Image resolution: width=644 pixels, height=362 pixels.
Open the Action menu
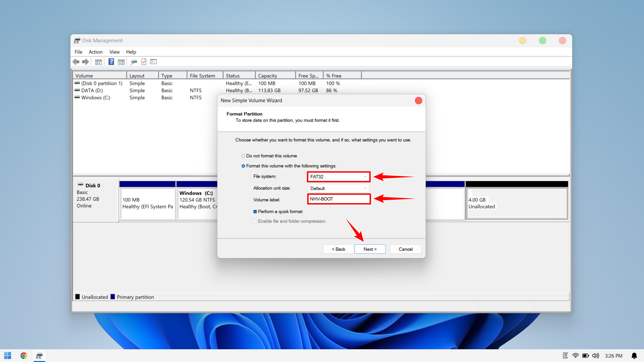[96, 52]
